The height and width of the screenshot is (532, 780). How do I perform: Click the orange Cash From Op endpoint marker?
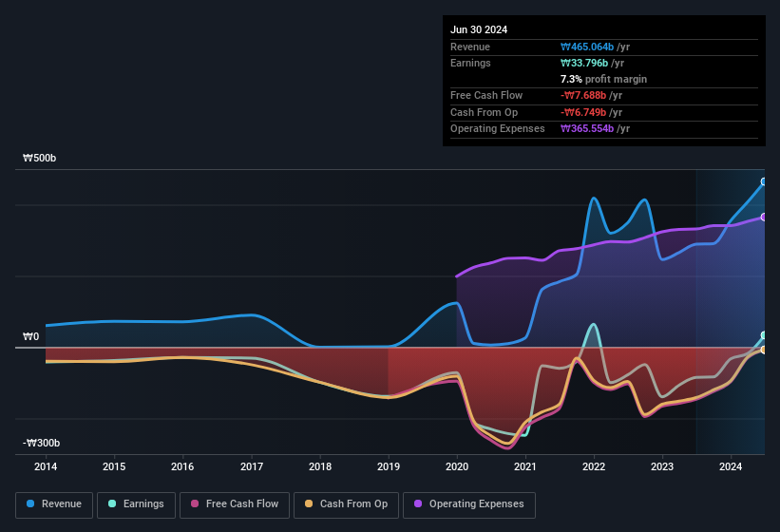(x=764, y=350)
